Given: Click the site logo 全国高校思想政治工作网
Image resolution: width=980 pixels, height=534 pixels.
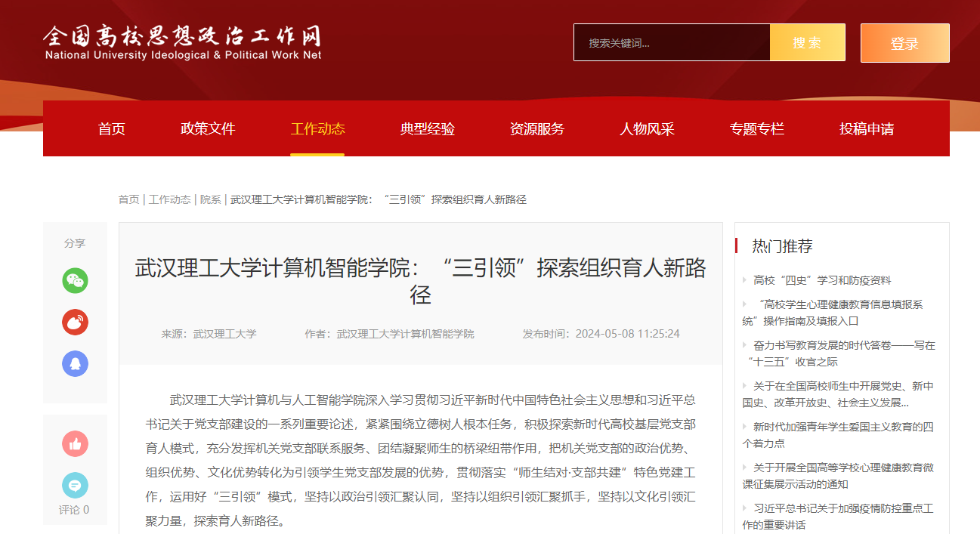Looking at the screenshot, I should coord(182,42).
